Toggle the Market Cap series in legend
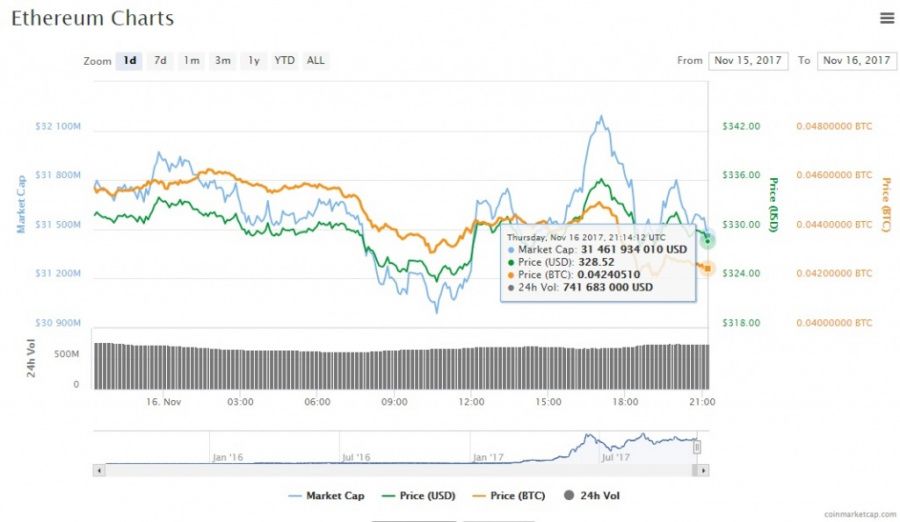The image size is (900, 522). point(327,496)
